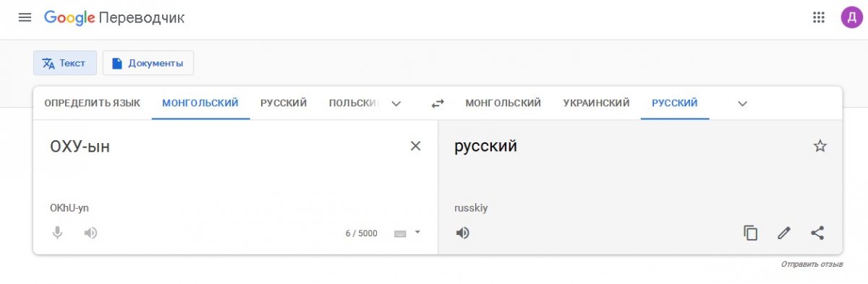868x284 pixels.
Task: Swap source and target languages
Action: pyautogui.click(x=438, y=103)
